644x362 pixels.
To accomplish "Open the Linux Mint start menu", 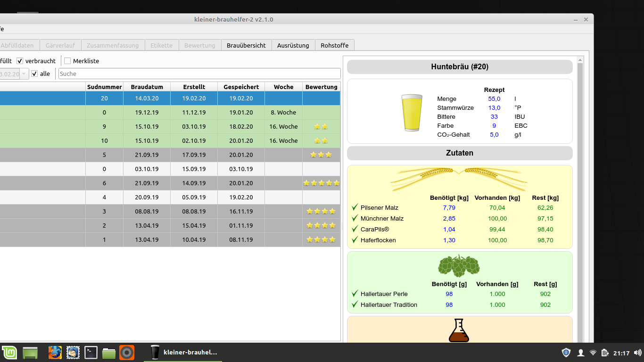I will point(9,352).
